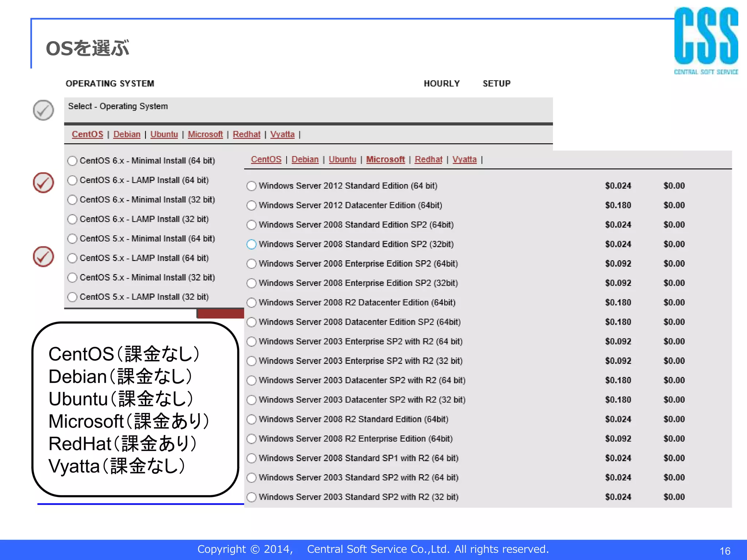Select CentOS 5.x - Minimal Install (64 bit)

point(72,239)
